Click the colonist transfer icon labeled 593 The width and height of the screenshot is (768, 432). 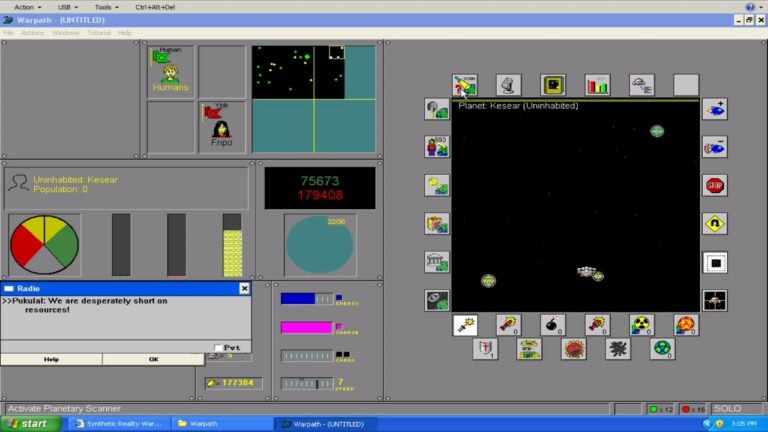[x=437, y=147]
